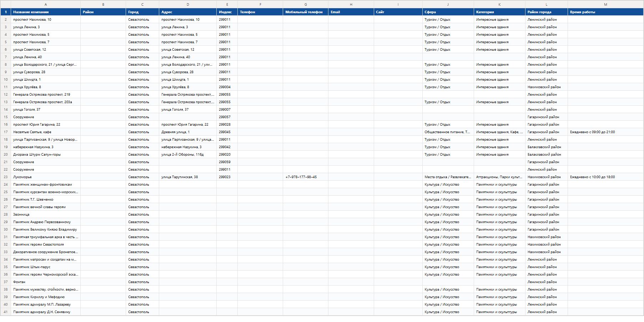Click the 'Город' header cell
Screen dimensions: 644x322
pyautogui.click(x=142, y=12)
